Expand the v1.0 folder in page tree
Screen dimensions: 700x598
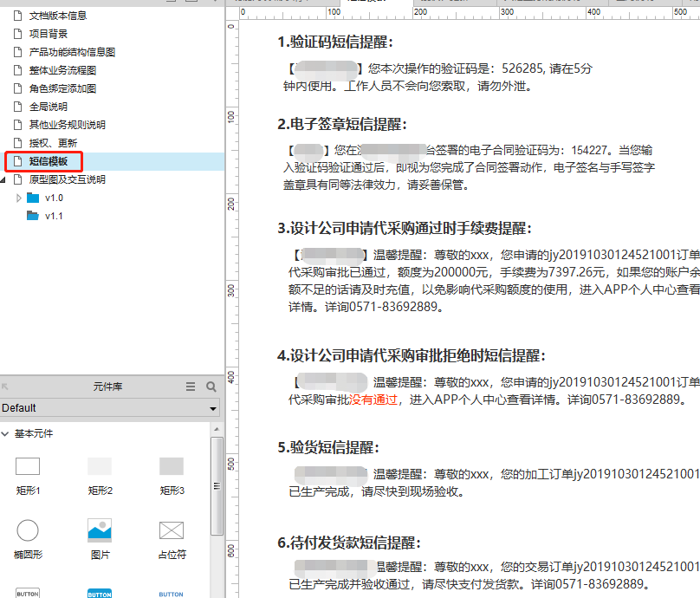pos(17,198)
